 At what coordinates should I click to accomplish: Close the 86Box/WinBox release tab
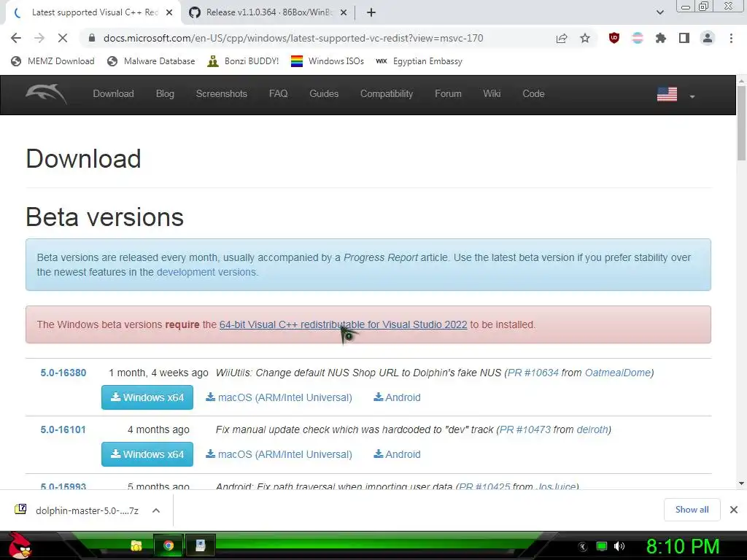pos(344,12)
